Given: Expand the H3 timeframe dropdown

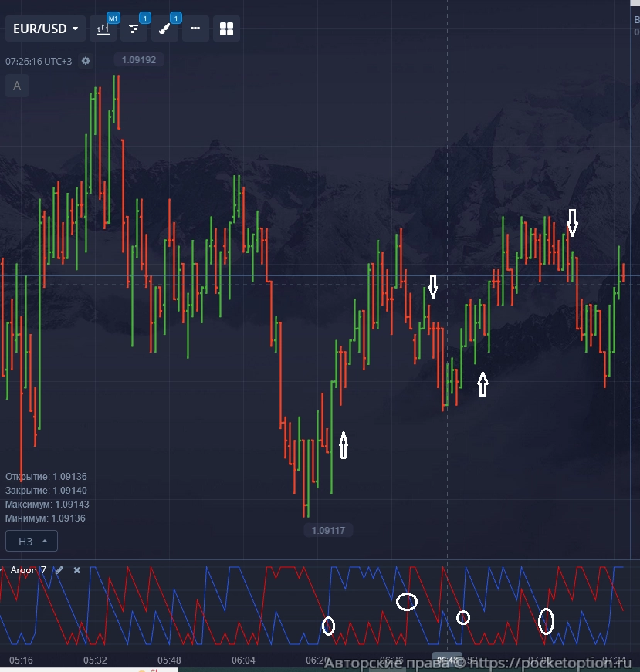Looking at the screenshot, I should [32, 542].
